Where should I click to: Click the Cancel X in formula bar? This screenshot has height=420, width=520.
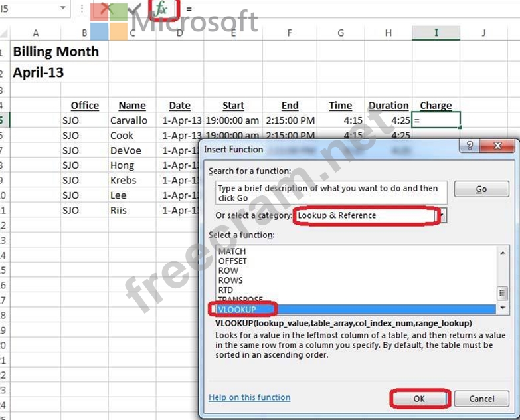106,8
